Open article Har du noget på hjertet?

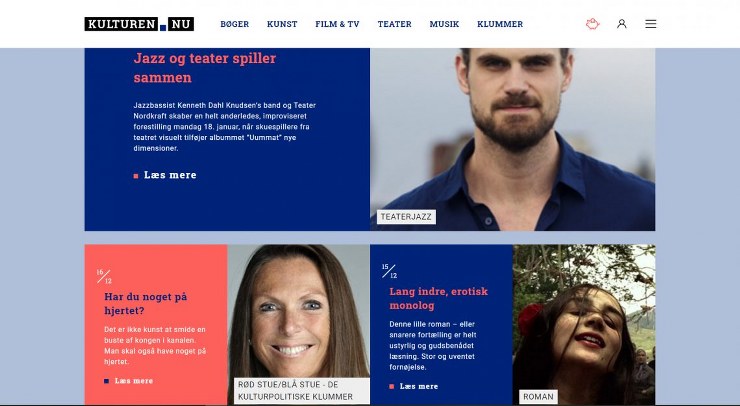click(x=145, y=304)
